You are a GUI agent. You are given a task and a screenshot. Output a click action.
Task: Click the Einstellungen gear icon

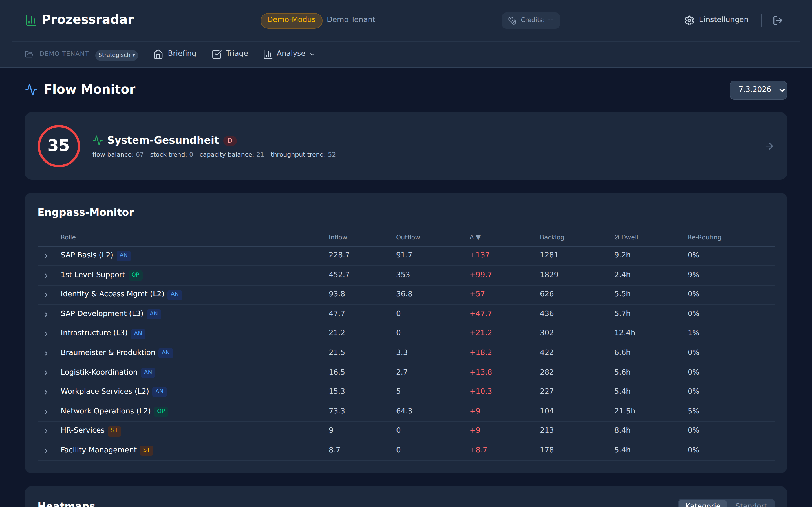coord(689,21)
